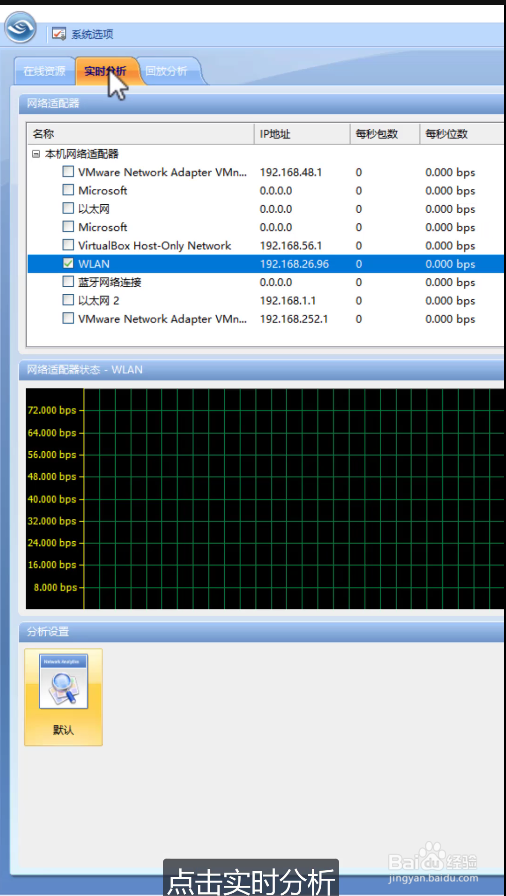Check the VMware adapter with IP 192.168.252.1

[68, 318]
